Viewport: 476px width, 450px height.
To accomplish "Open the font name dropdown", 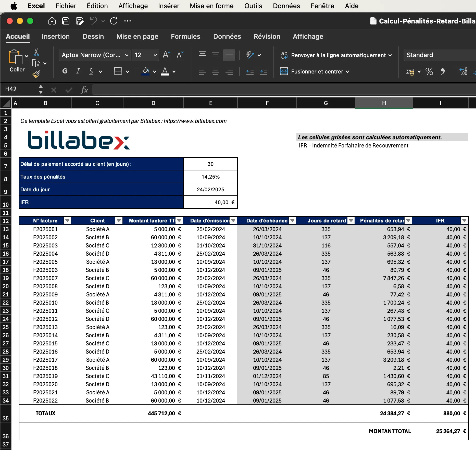I will 127,55.
